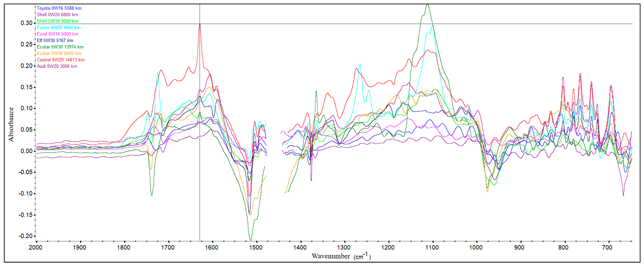Click the 0.00 tick label on y-axis

(x=26, y=151)
